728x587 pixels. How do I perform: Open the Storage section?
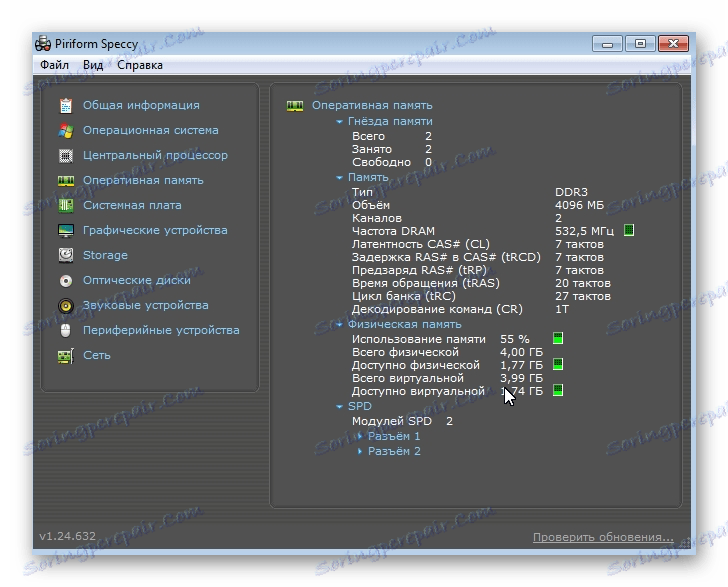[x=105, y=255]
